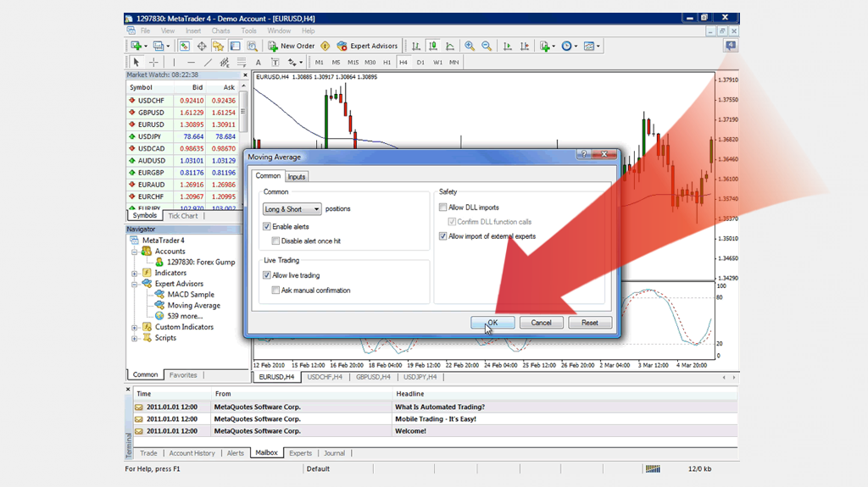Click the Zoom Out magnifier icon
Image resolution: width=868 pixels, height=487 pixels.
coord(487,46)
